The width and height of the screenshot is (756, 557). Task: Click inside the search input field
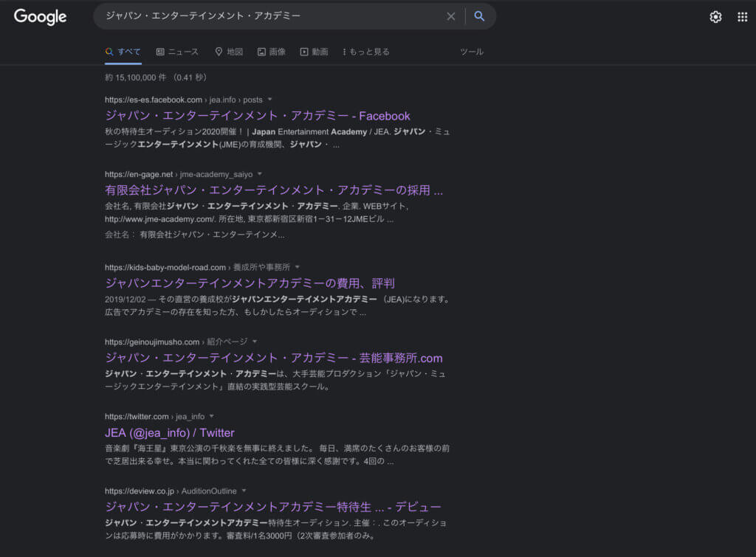tap(266, 16)
